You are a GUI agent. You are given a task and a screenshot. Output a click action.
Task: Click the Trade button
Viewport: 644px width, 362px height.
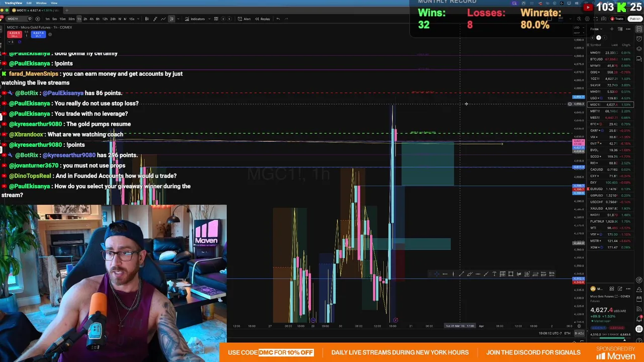point(616,19)
